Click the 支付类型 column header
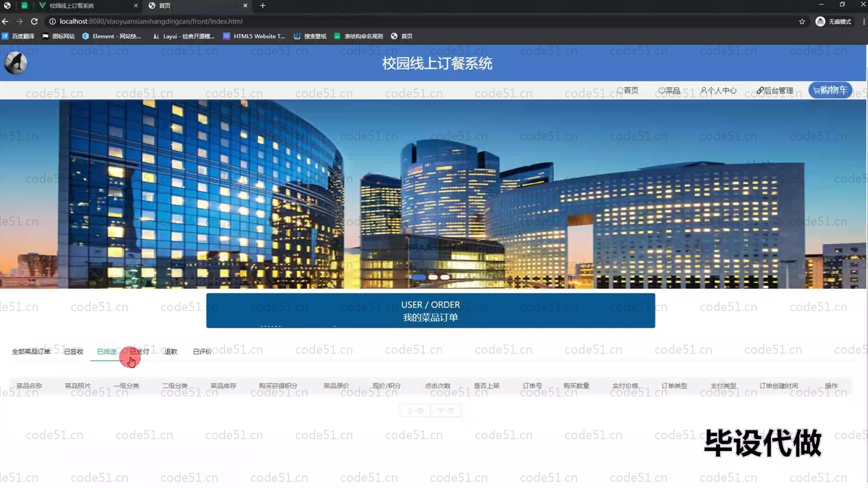This screenshot has height=488, width=868. click(723, 386)
